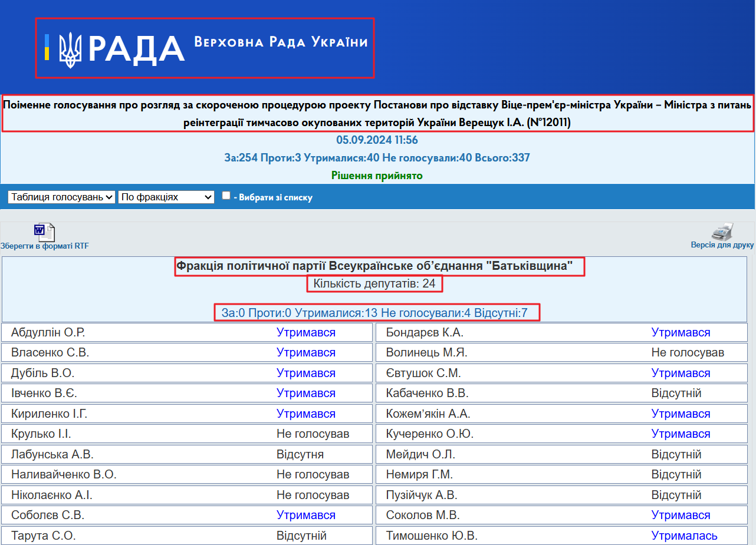Click the vote title mentioning Верещук І.А.
The height and width of the screenshot is (545, 756).
[x=377, y=114]
